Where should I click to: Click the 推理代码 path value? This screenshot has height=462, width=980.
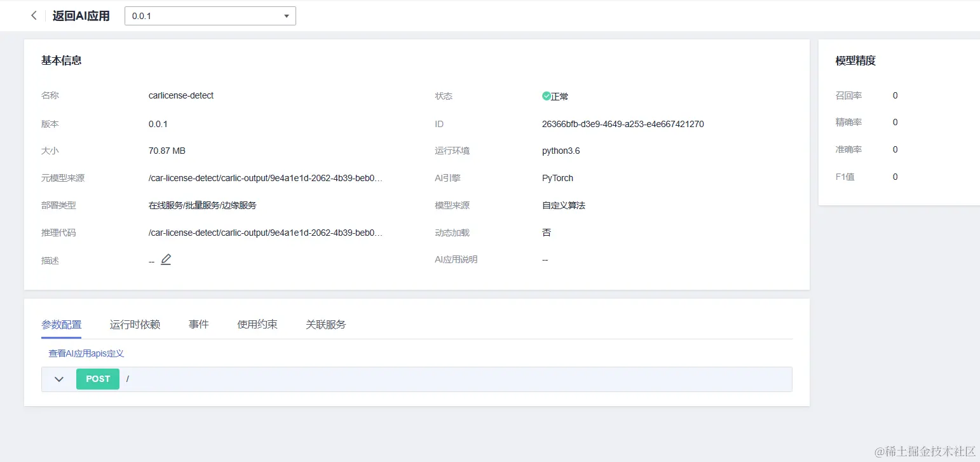[x=266, y=233]
